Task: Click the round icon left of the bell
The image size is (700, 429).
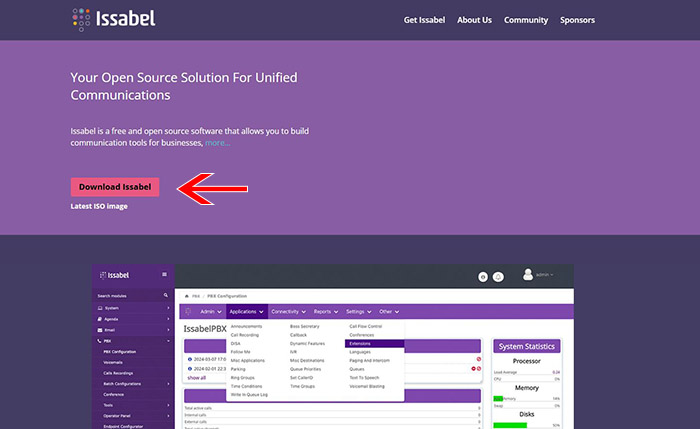Action: [x=483, y=277]
